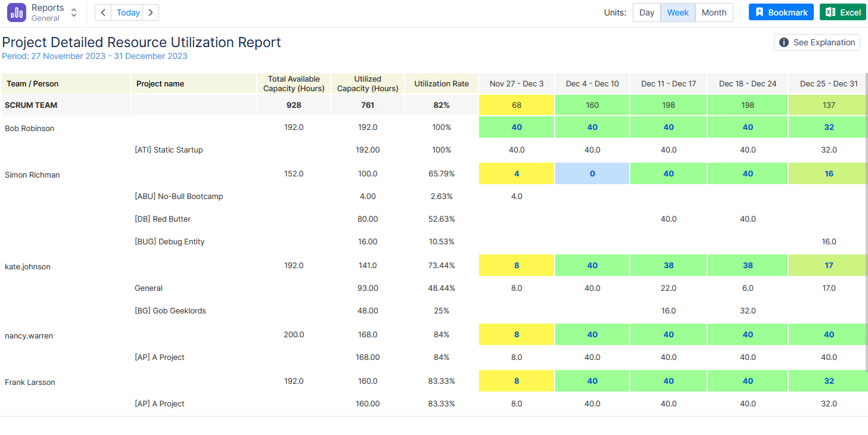Click the yellow 68 cell for SCRUM TEAM
The image size is (868, 435).
(x=517, y=105)
